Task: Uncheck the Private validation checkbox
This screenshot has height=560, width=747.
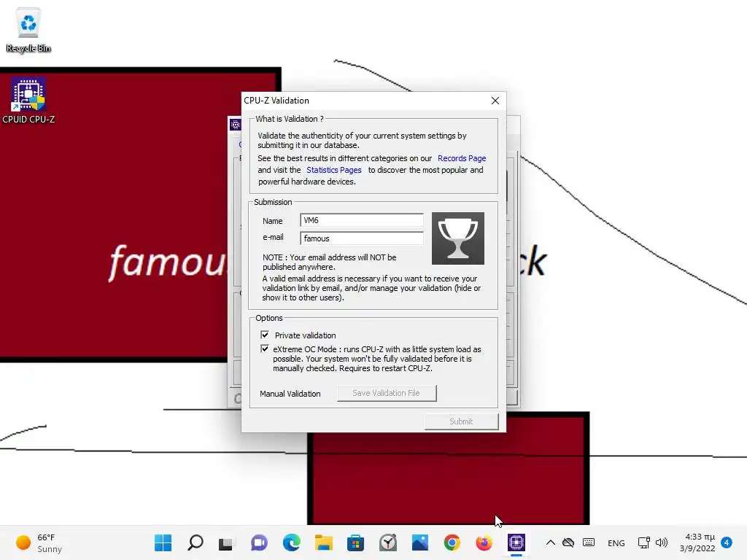Action: click(265, 335)
